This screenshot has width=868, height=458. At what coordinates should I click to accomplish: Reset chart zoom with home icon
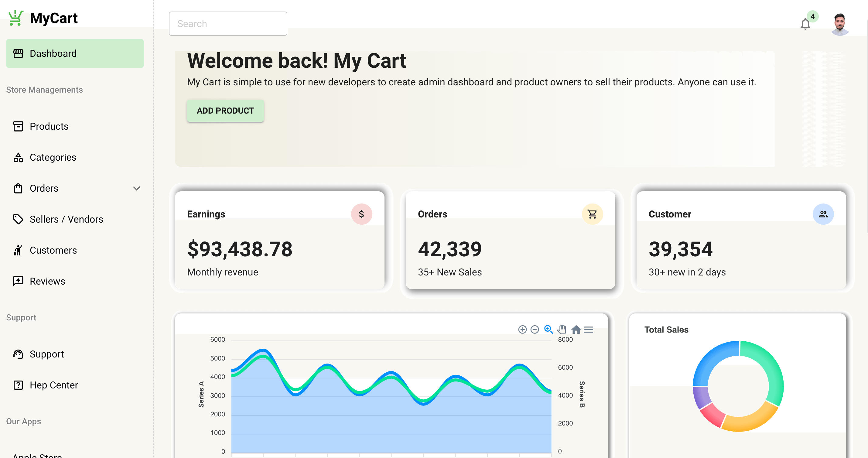[576, 329]
